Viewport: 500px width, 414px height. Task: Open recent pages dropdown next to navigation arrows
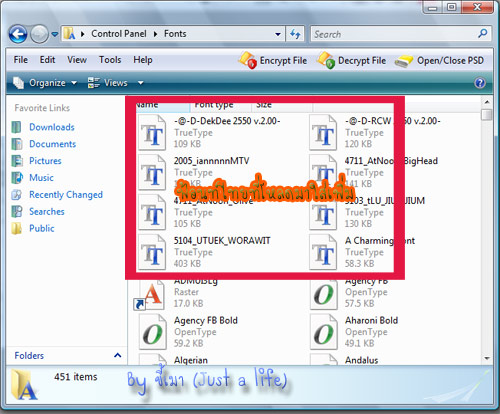pyautogui.click(x=55, y=34)
